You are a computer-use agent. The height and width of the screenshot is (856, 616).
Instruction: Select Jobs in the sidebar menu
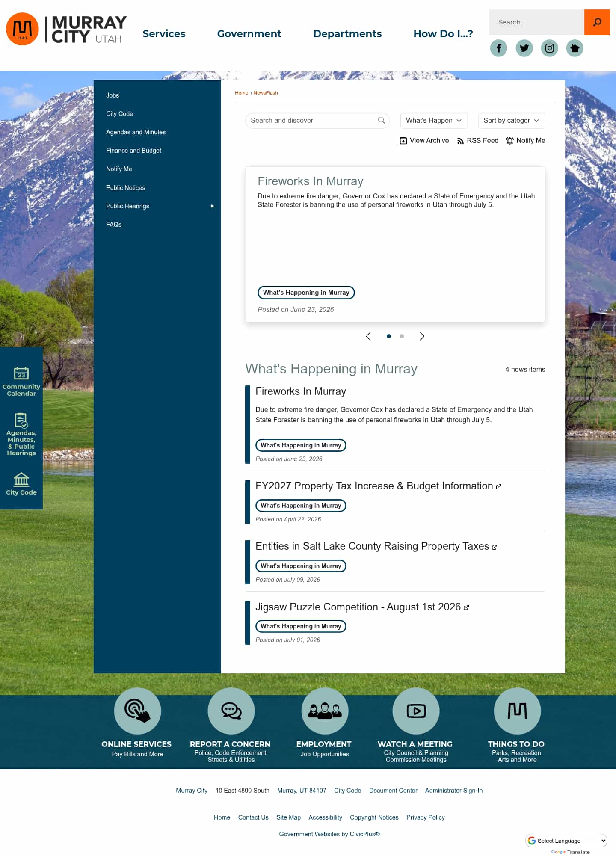(x=113, y=95)
